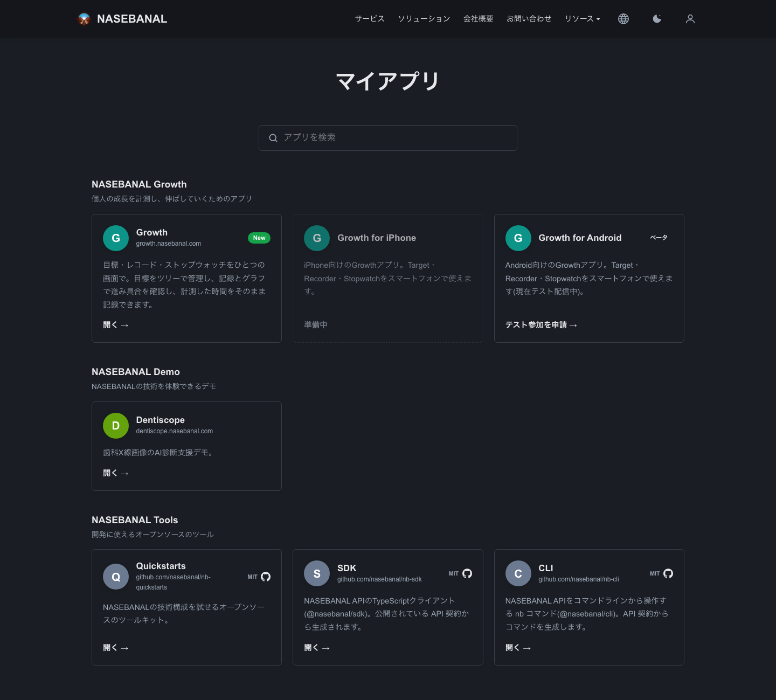Open the user account icon
This screenshot has height=700, width=776.
click(690, 19)
